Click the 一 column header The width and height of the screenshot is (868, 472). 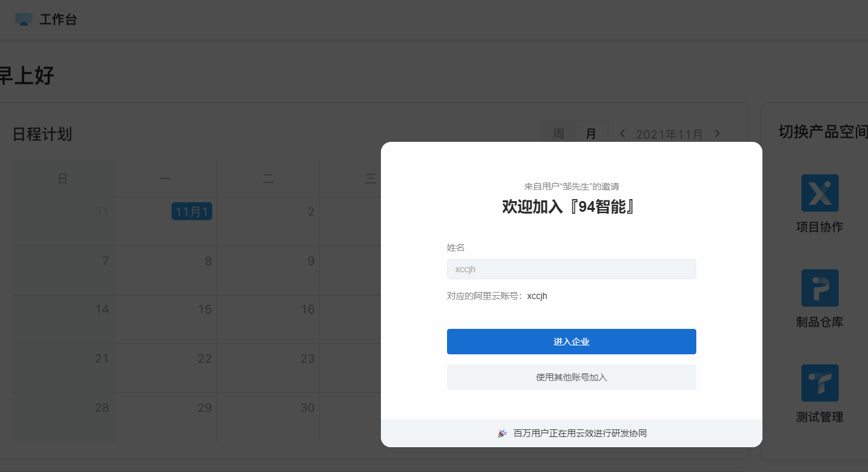pos(165,179)
